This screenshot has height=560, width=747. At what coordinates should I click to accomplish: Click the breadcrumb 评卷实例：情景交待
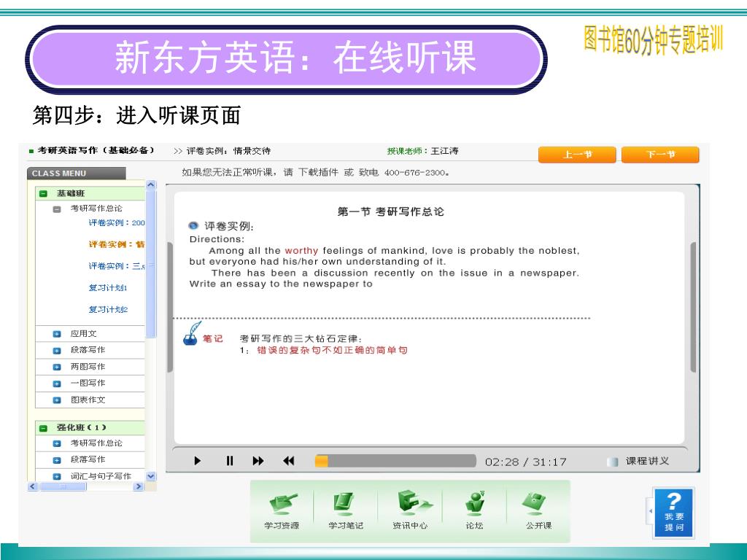point(228,151)
